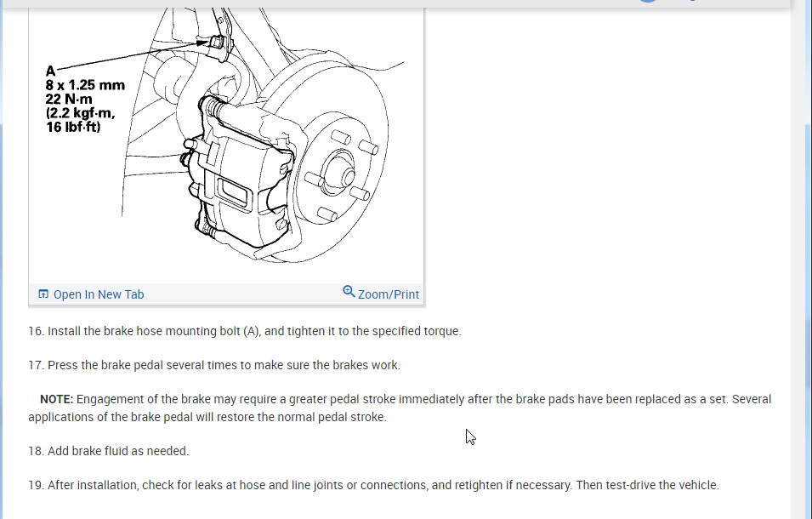Click the NOTE paragraph about pedal stroke
The width and height of the screenshot is (812, 519).
pos(400,408)
